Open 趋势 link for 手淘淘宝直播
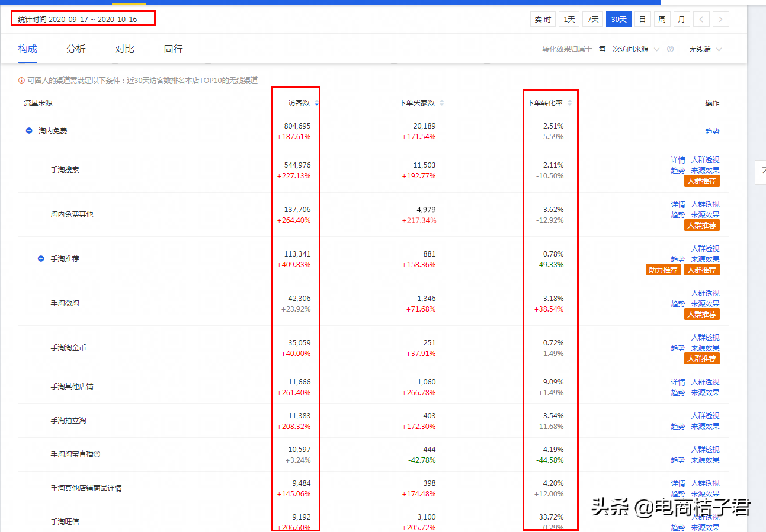Viewport: 766px width, 532px height. 678,460
